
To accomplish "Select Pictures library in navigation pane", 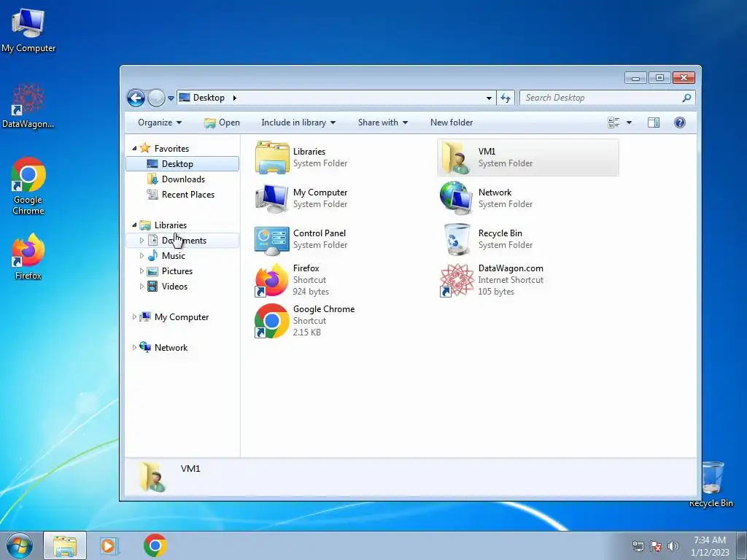I will coord(177,271).
